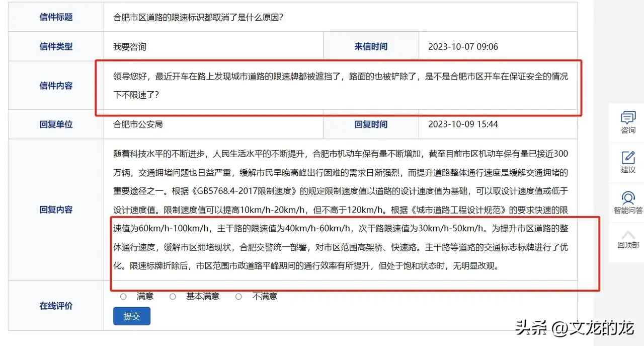The height and width of the screenshot is (346, 644).
Task: Click the 合肥市公安局 reply unit text
Action: (138, 124)
